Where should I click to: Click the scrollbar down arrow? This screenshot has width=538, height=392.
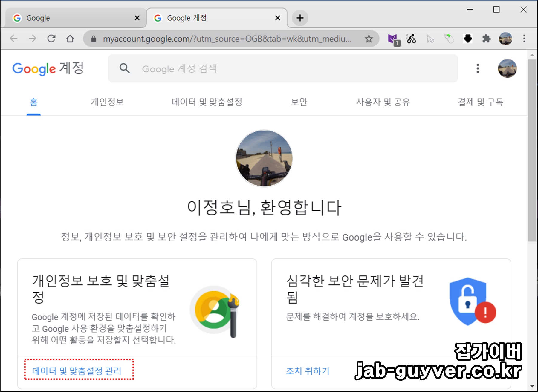click(x=532, y=386)
